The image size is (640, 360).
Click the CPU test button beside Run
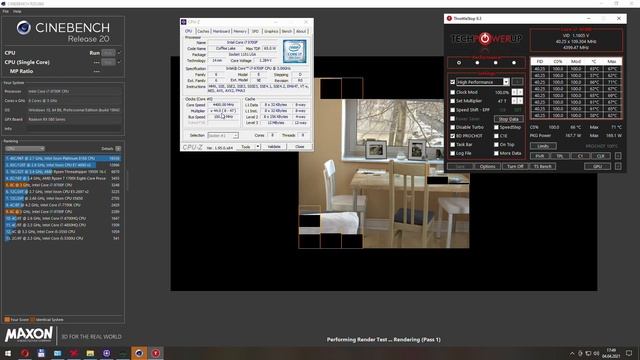click(108, 53)
